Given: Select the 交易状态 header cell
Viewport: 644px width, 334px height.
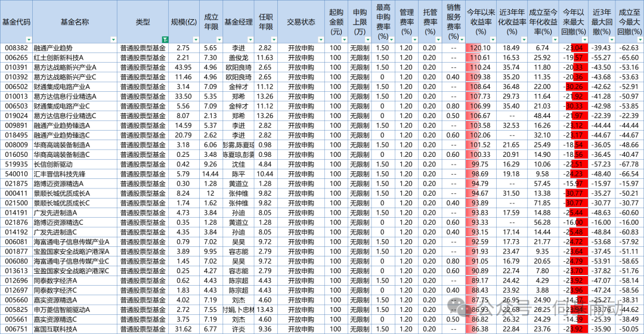Looking at the screenshot, I should tap(301, 22).
